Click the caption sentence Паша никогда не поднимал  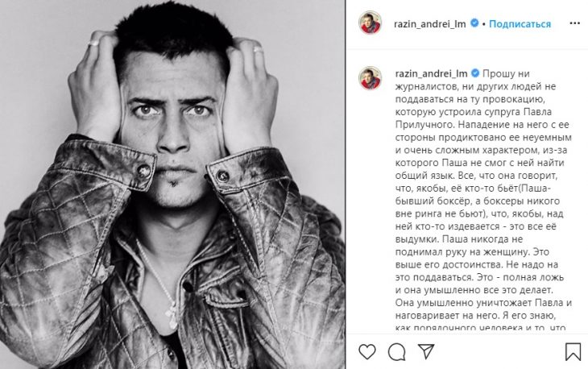coord(482,245)
